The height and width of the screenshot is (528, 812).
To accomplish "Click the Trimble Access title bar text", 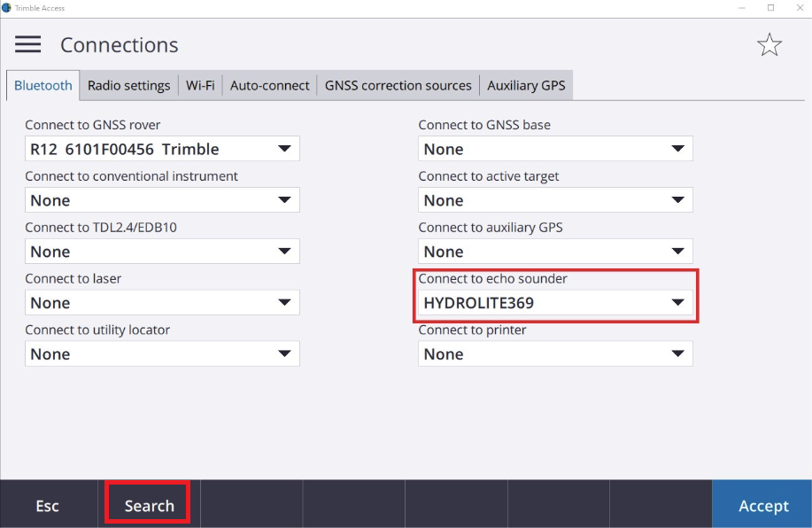I will (x=40, y=8).
